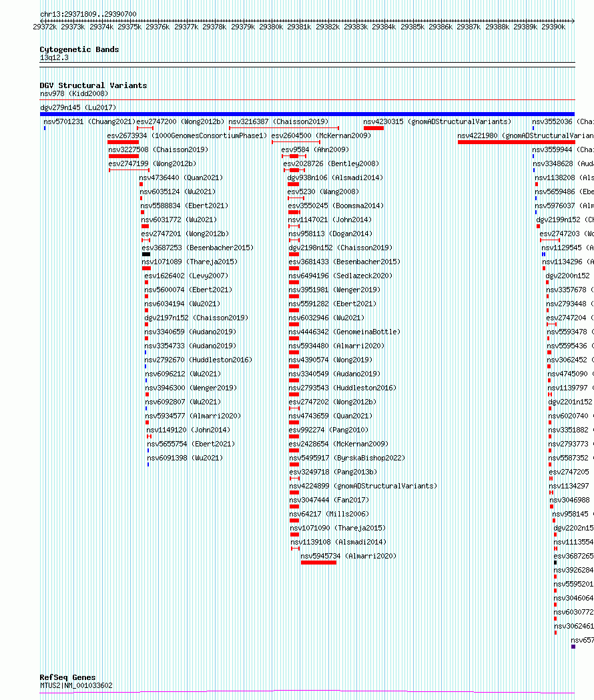Viewport: 594px width, 700px height.
Task: Click the black bar under esv3687253
Action: (x=146, y=254)
